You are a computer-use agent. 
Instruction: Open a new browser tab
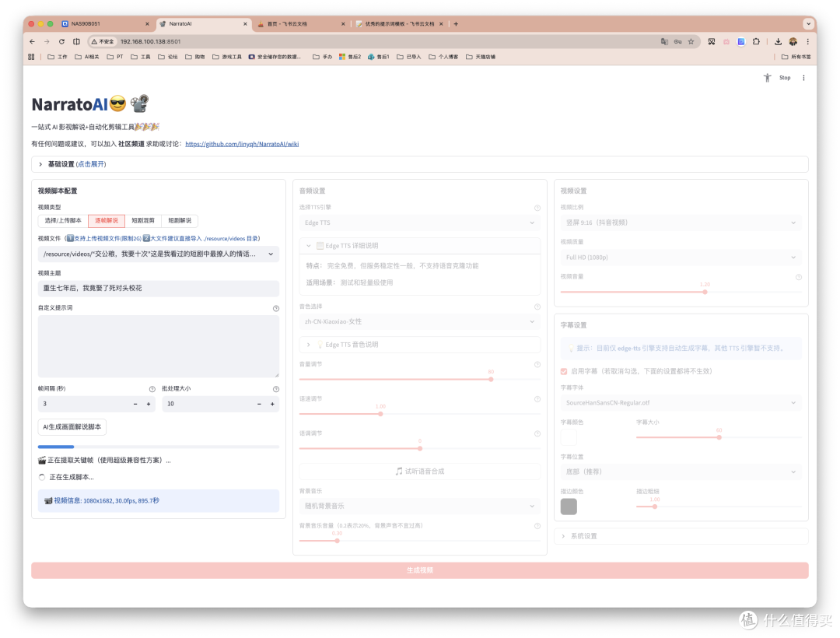[x=456, y=24]
